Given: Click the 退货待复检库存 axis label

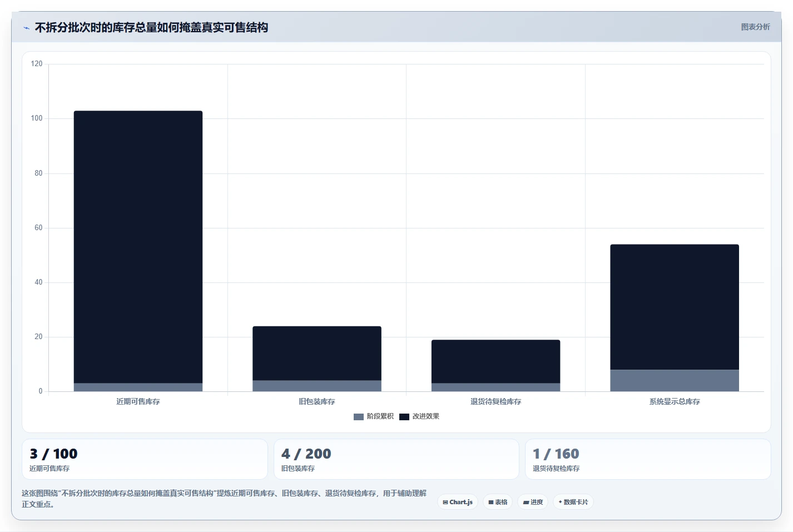Looking at the screenshot, I should [x=495, y=401].
